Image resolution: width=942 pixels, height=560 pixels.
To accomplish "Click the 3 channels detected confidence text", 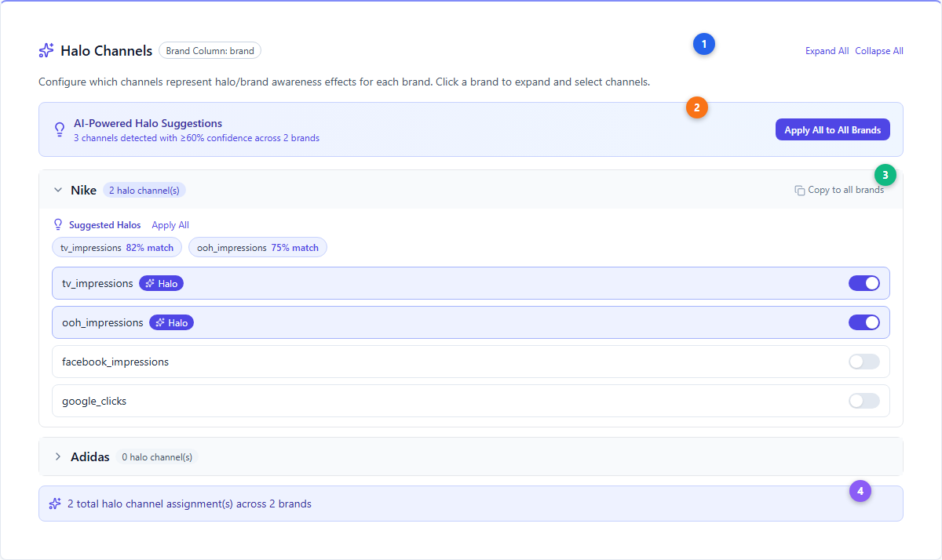I will click(196, 138).
